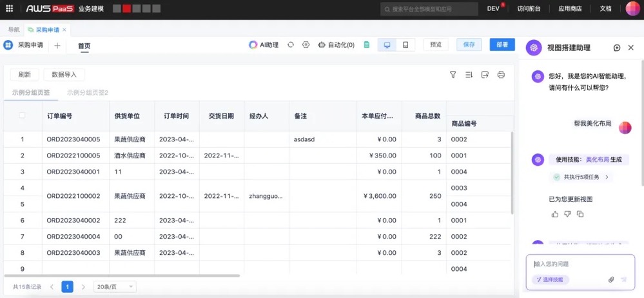
Task: Open the DEV environment dropdown
Action: coord(495,9)
